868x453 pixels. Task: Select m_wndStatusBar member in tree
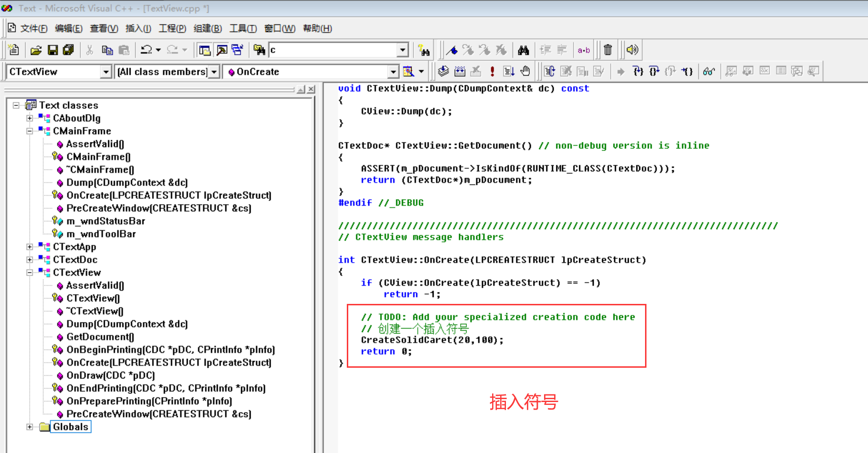click(x=106, y=221)
